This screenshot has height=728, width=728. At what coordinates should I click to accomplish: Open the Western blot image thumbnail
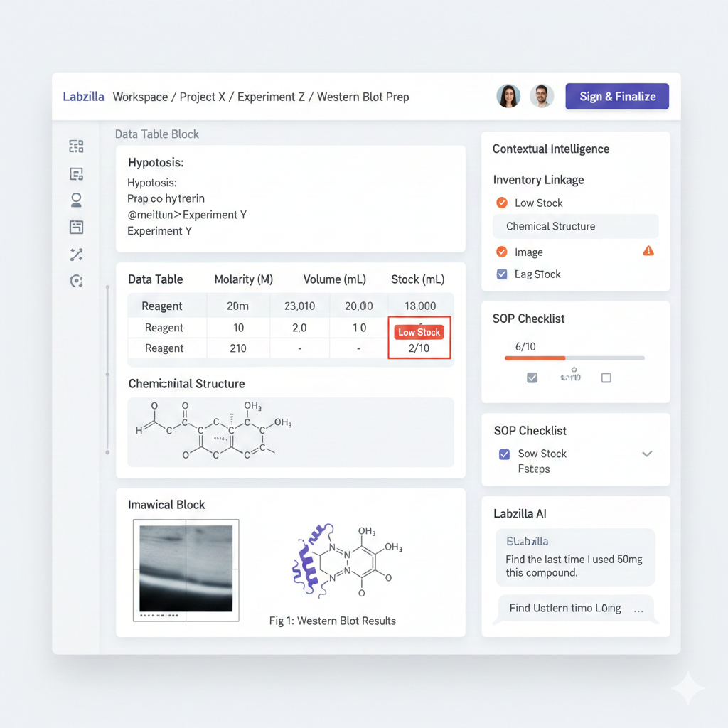coord(186,569)
